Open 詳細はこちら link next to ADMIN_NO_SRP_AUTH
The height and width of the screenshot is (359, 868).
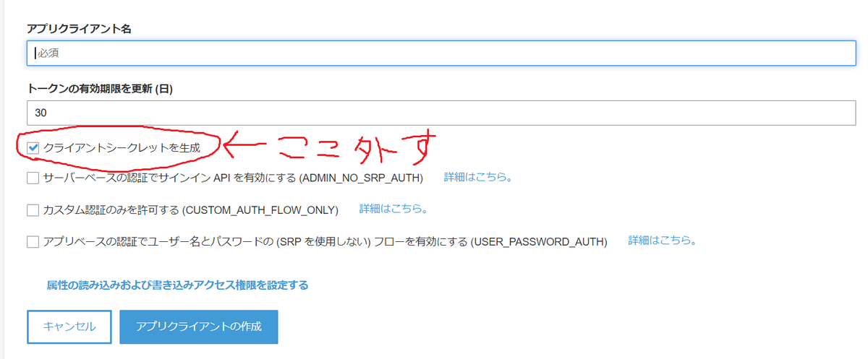[478, 177]
